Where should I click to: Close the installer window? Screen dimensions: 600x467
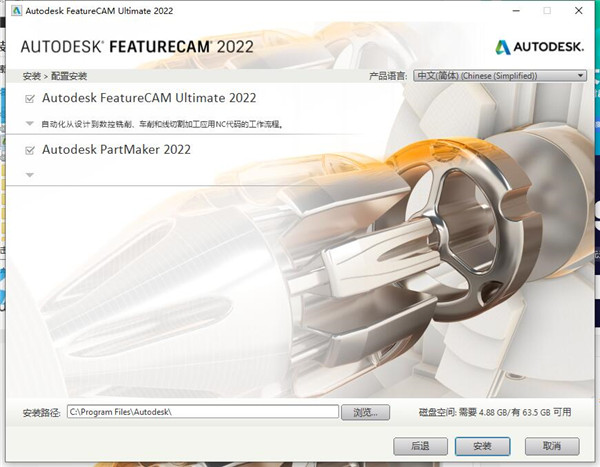[579, 11]
